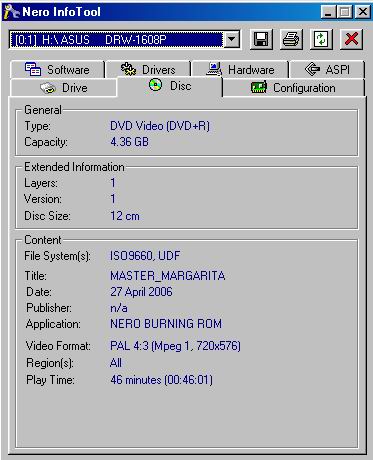Click the Nero InfoTool title bar icon
Image resolution: width=373 pixels, height=460 pixels.
(x=11, y=12)
